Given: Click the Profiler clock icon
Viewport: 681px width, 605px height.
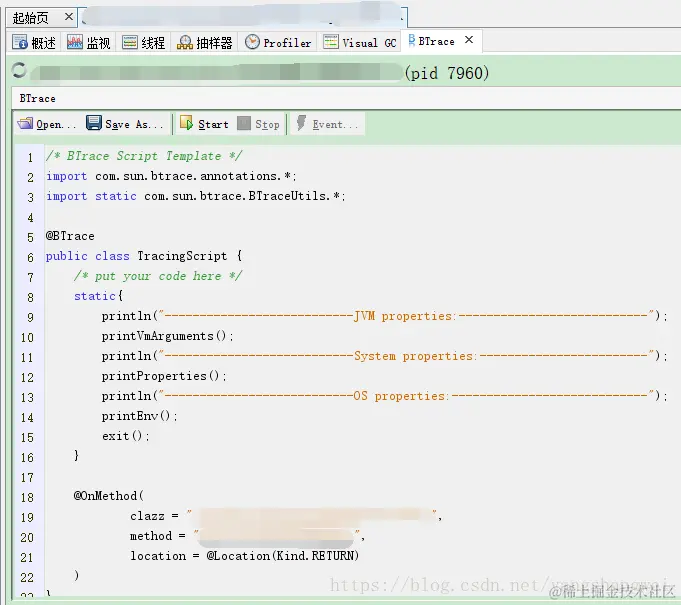Looking at the screenshot, I should (x=252, y=42).
